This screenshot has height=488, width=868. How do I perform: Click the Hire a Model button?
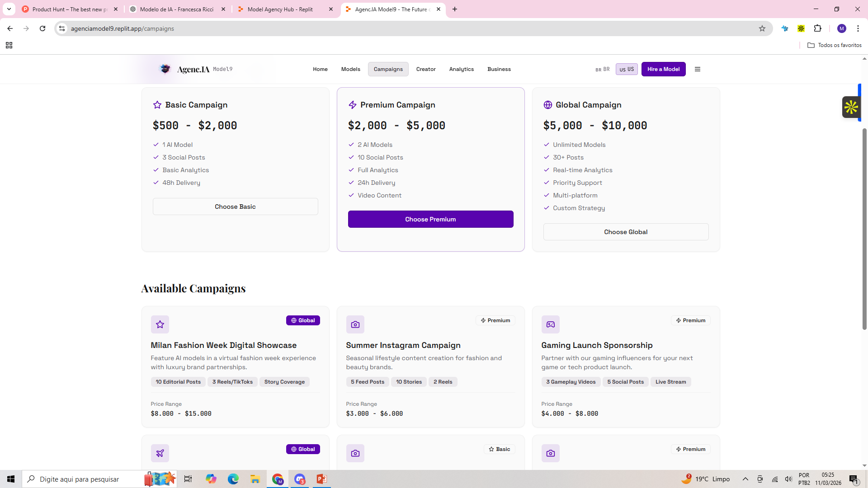tap(663, 69)
